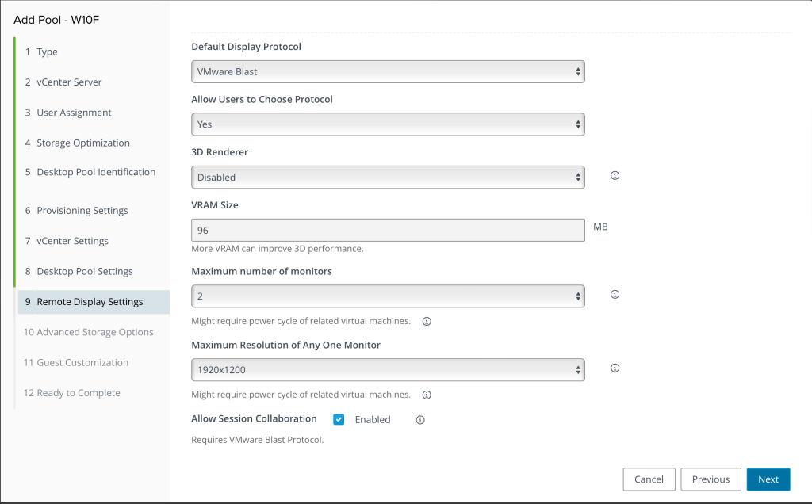Expand the 3D Renderer dropdown

[x=388, y=178]
